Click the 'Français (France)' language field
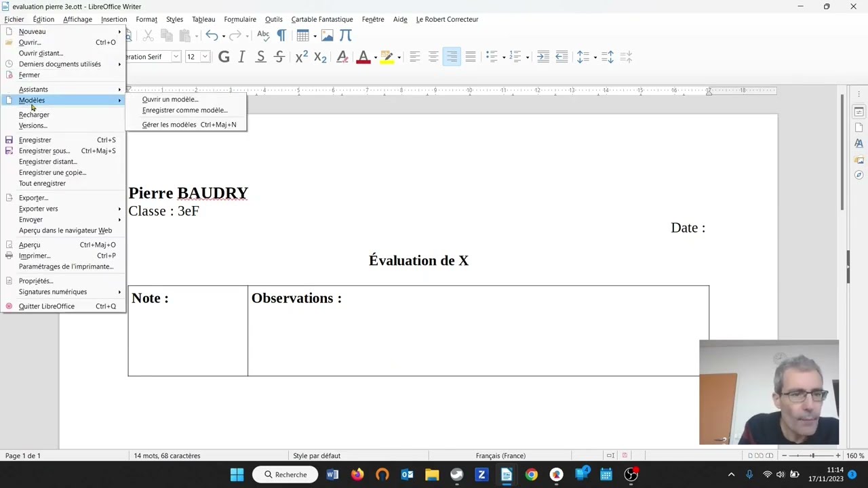868x488 pixels. pyautogui.click(x=500, y=456)
